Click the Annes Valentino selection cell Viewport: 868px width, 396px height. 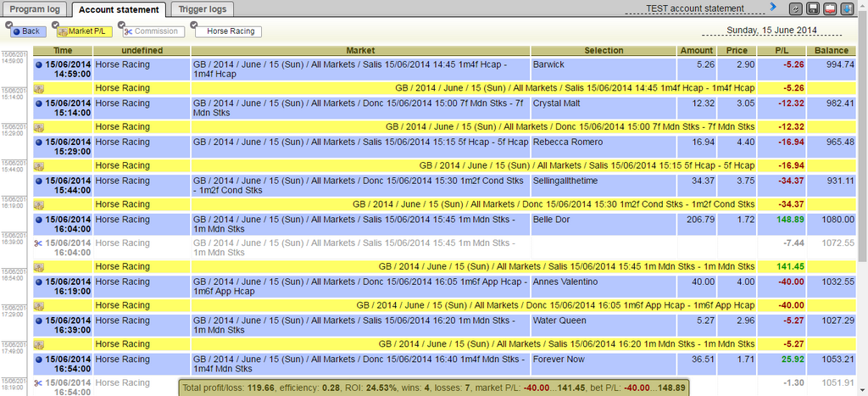click(x=604, y=287)
